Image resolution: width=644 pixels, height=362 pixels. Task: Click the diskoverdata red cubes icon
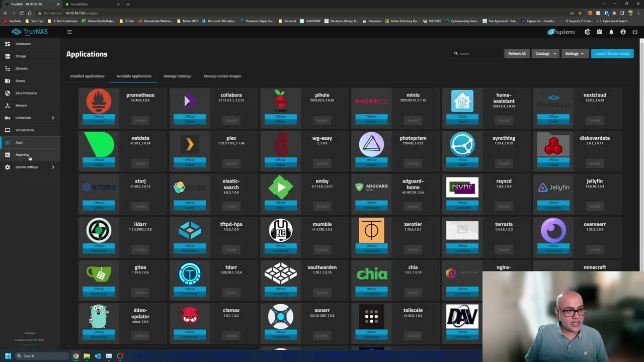[553, 144]
